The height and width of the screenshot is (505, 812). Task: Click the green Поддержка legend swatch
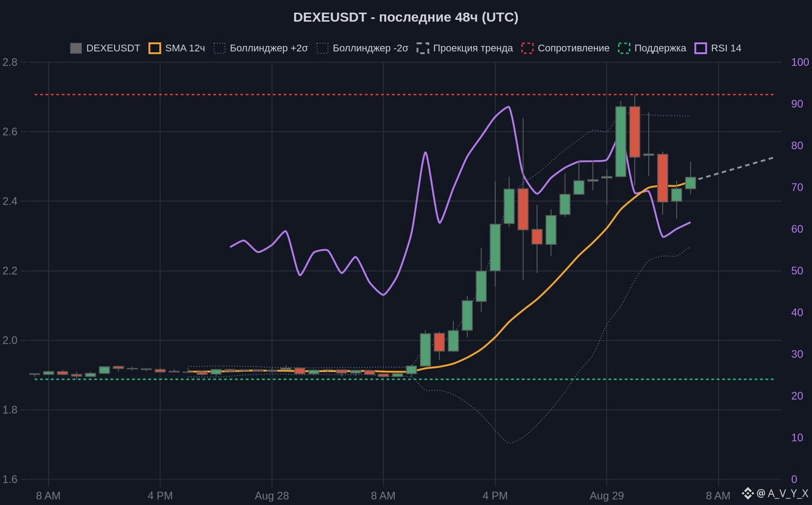click(624, 48)
